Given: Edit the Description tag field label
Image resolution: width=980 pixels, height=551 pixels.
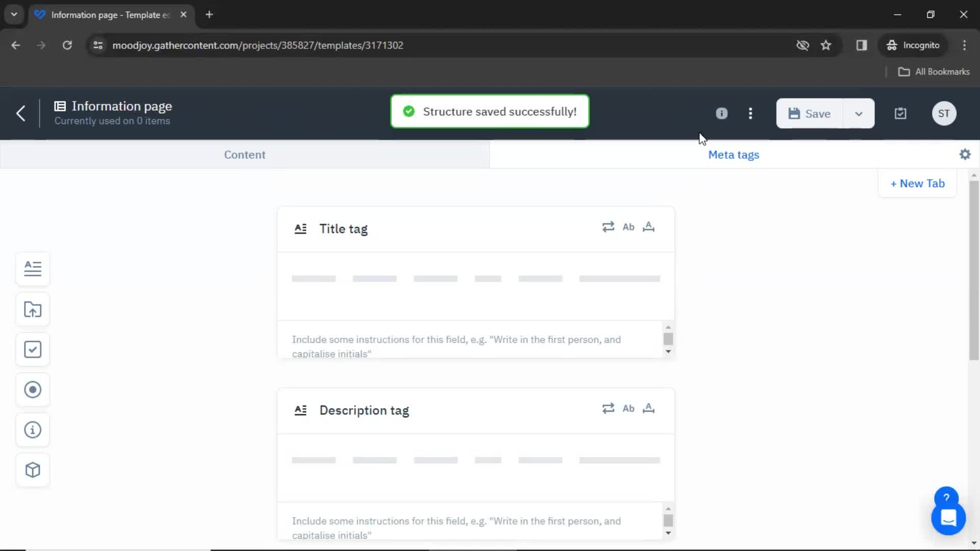Looking at the screenshot, I should [364, 411].
